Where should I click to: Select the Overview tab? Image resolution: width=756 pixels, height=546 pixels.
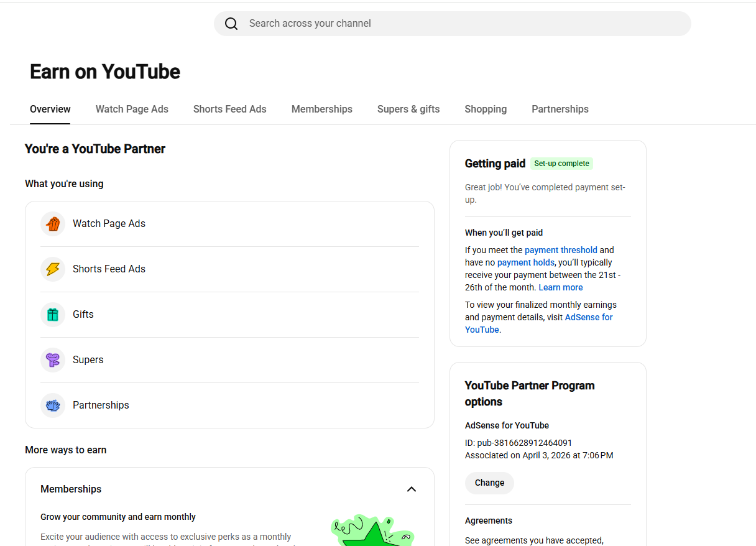click(x=50, y=109)
